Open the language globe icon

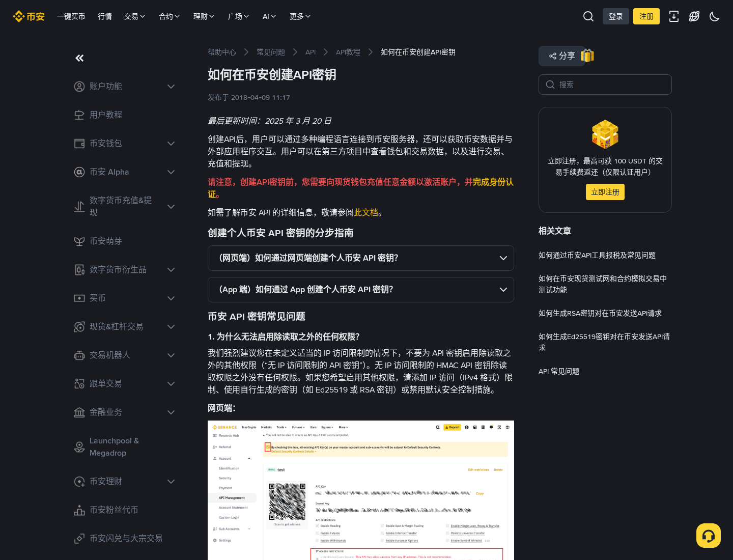click(x=694, y=16)
